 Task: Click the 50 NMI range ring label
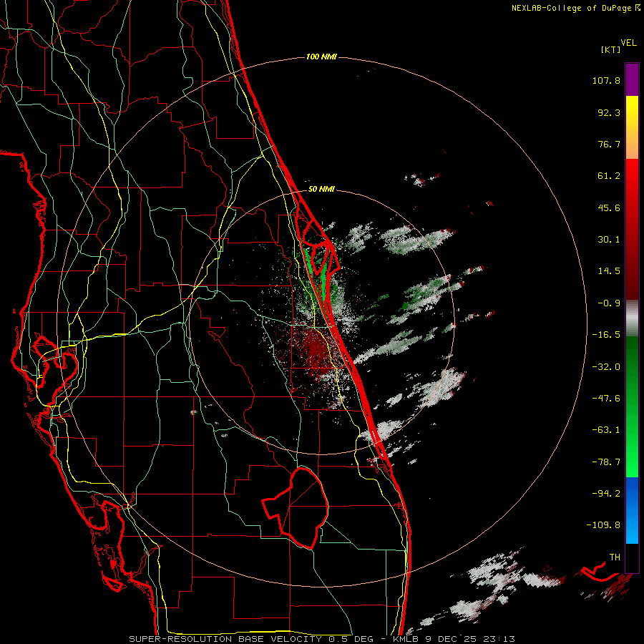321,189
